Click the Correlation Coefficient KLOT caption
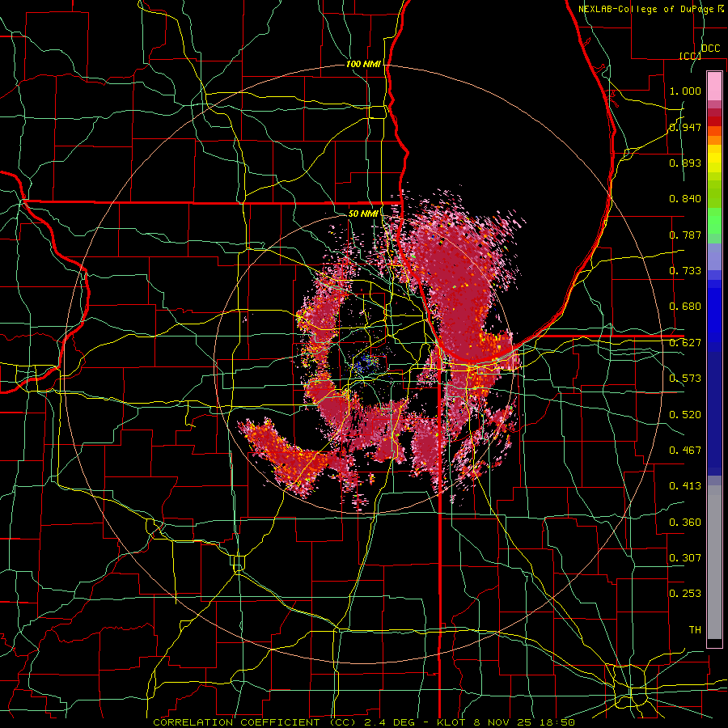This screenshot has width=728, height=728. coord(364,722)
